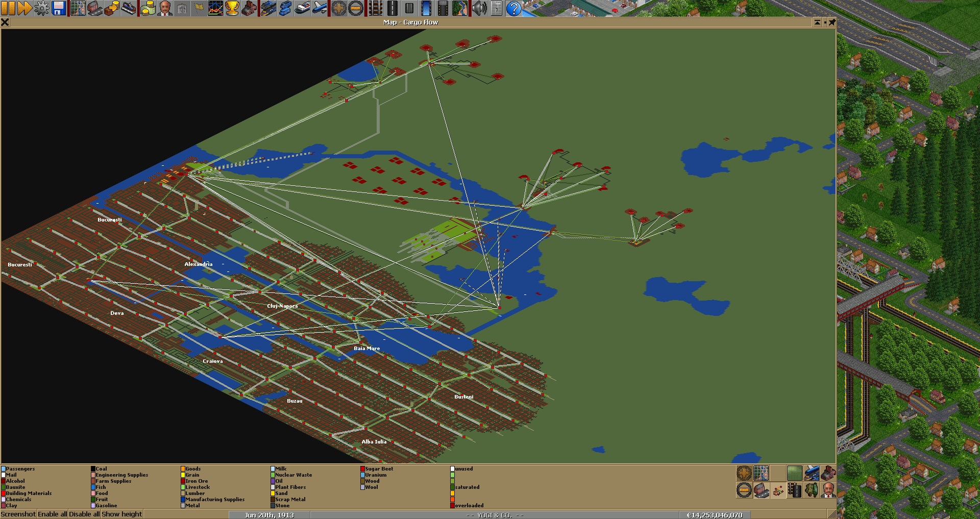Toggle town names on the smallmap
Screen dimensions: 980x519
pyautogui.click(x=761, y=490)
